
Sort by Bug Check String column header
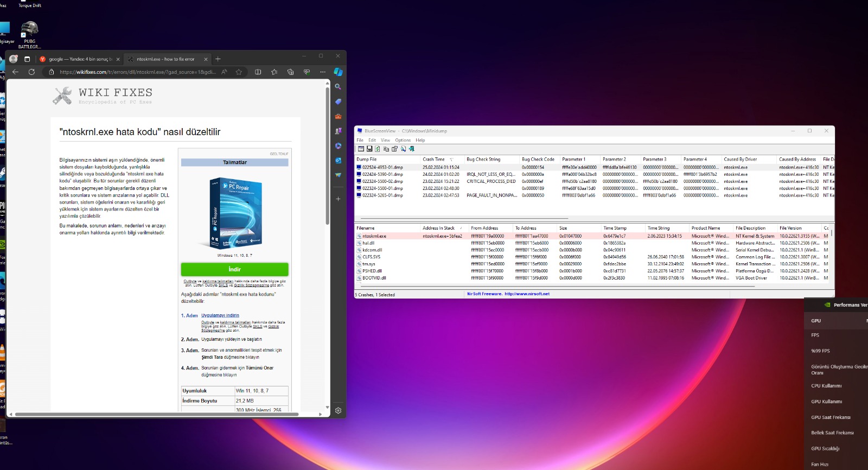point(493,160)
